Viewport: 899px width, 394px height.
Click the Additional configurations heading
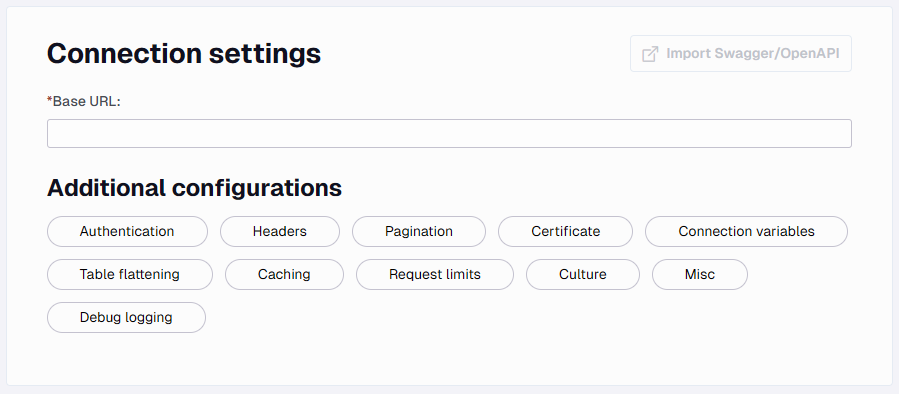click(194, 188)
